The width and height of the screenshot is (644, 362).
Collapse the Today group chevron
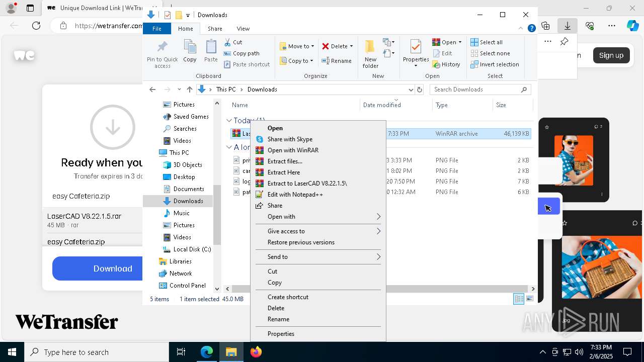pos(229,121)
